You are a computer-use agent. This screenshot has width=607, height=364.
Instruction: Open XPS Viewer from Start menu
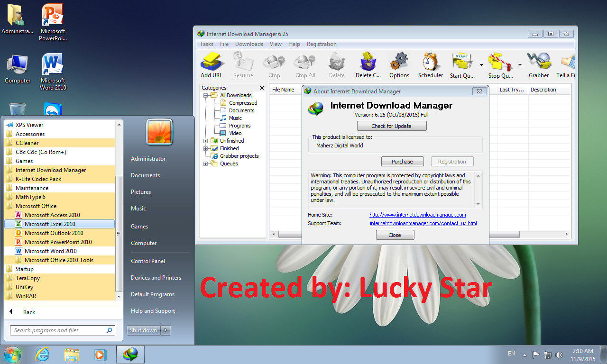pos(59,125)
